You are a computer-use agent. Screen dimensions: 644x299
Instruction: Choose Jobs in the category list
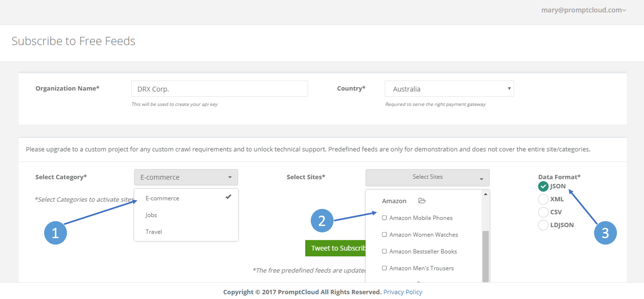point(186,215)
